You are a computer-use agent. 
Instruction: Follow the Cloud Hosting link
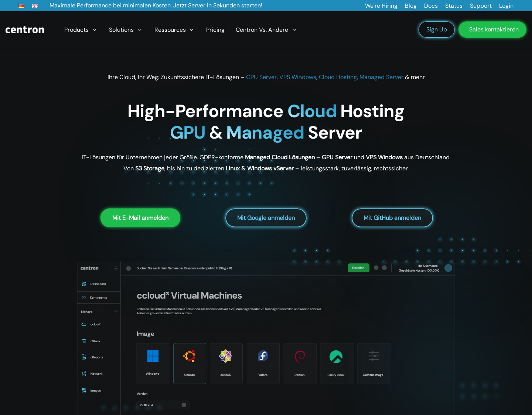pos(338,77)
